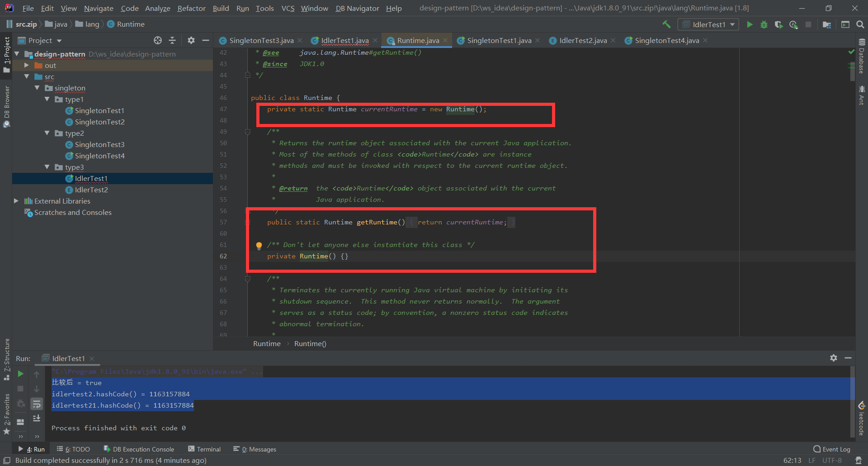Open the Structure side panel
The width and height of the screenshot is (868, 466).
pyautogui.click(x=6, y=359)
